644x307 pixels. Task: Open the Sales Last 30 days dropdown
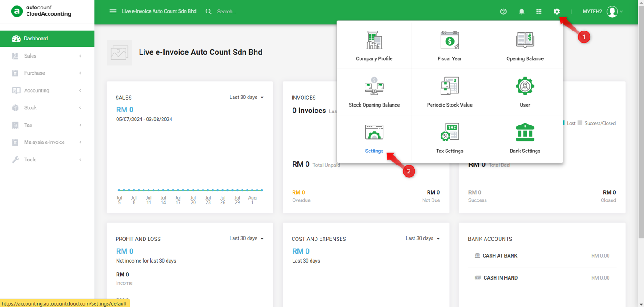pos(247,97)
